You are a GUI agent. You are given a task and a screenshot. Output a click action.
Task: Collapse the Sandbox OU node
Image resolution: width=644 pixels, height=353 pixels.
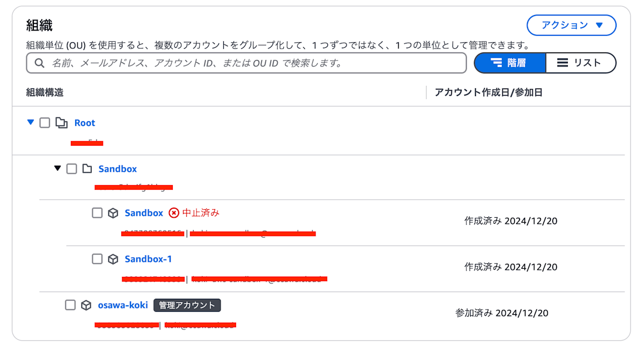57,168
